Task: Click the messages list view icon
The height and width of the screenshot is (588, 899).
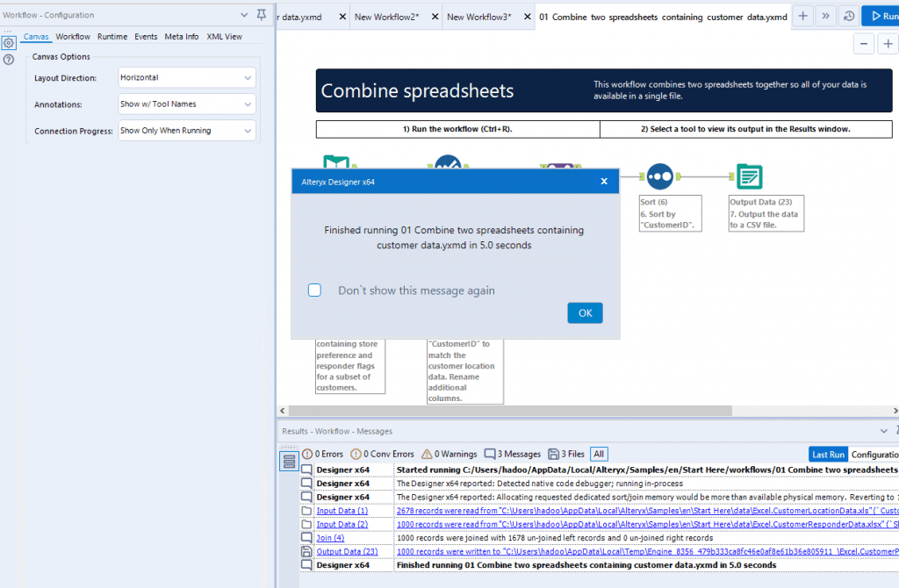Action: [x=289, y=461]
